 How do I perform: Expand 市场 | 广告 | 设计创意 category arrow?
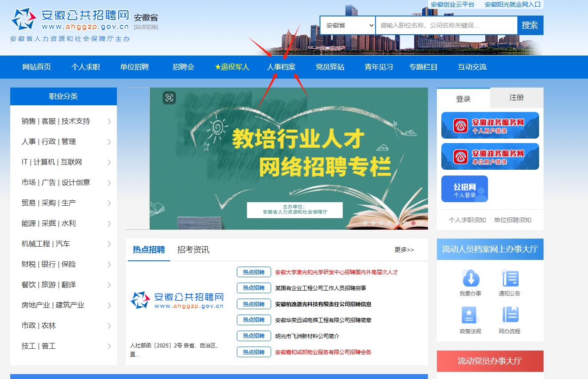pyautogui.click(x=109, y=183)
